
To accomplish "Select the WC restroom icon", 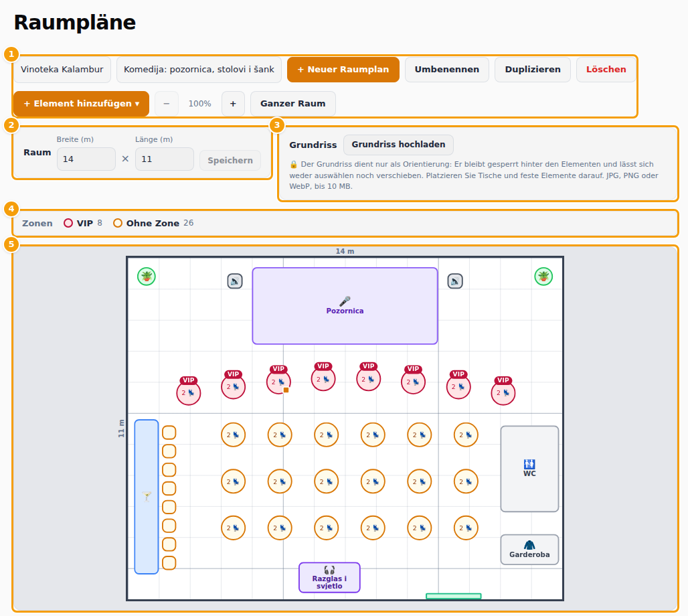I will (x=529, y=464).
